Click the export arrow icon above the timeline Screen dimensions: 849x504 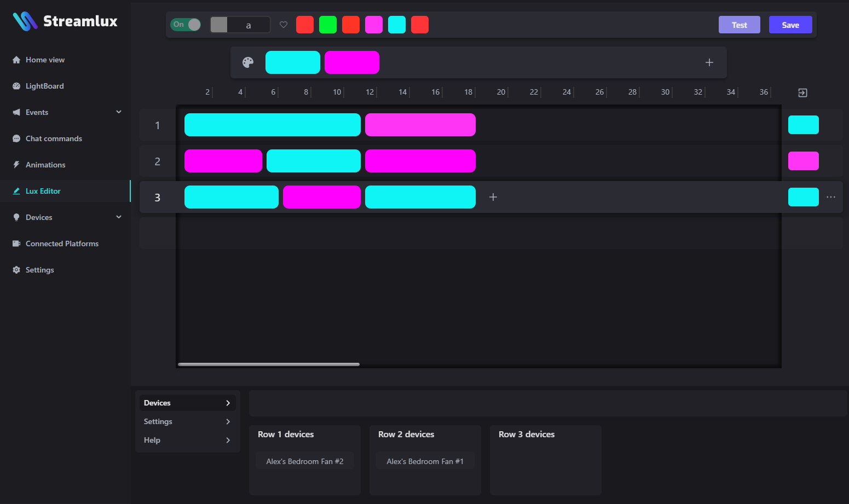[802, 92]
